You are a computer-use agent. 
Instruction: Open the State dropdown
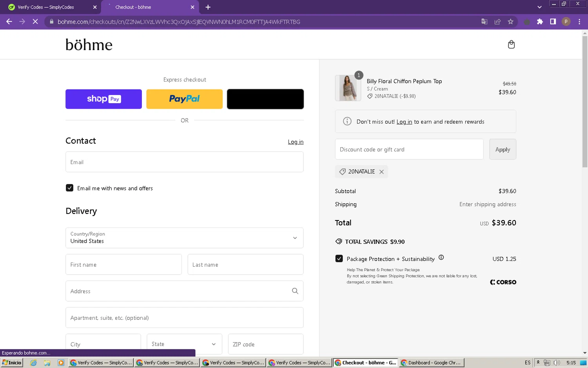pyautogui.click(x=184, y=344)
